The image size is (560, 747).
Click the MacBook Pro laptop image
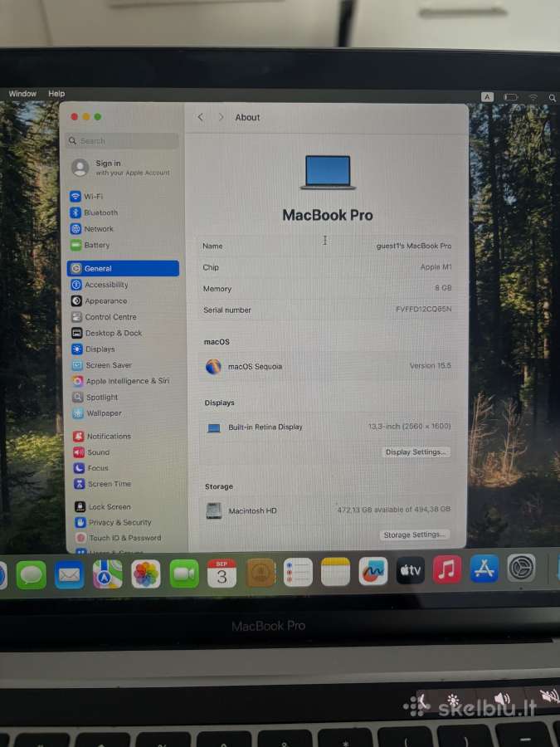[x=328, y=173]
